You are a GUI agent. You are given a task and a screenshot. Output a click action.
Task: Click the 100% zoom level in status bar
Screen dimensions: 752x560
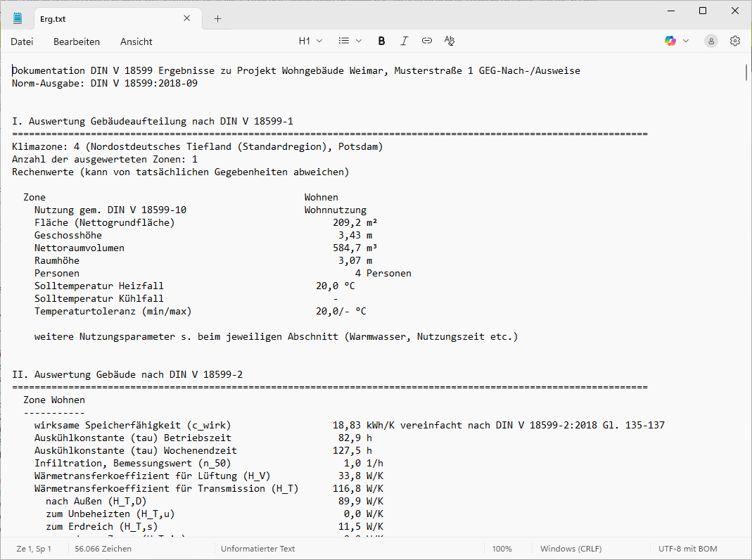point(502,549)
